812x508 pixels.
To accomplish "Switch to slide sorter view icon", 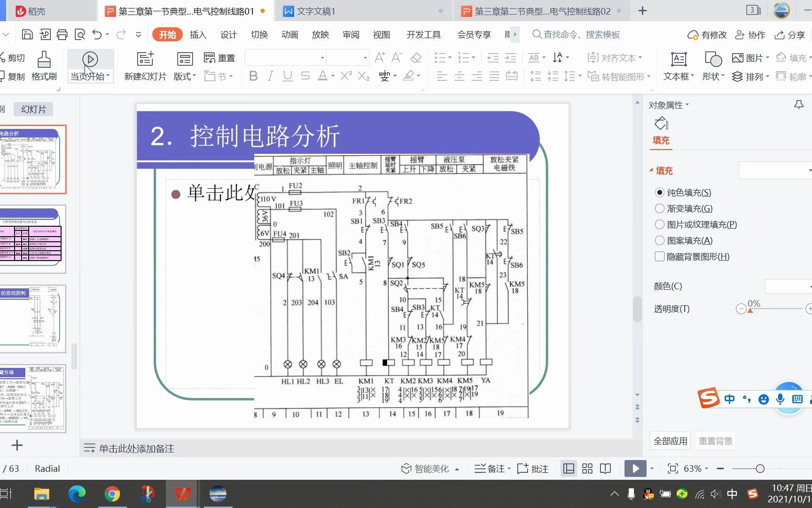I will click(587, 468).
